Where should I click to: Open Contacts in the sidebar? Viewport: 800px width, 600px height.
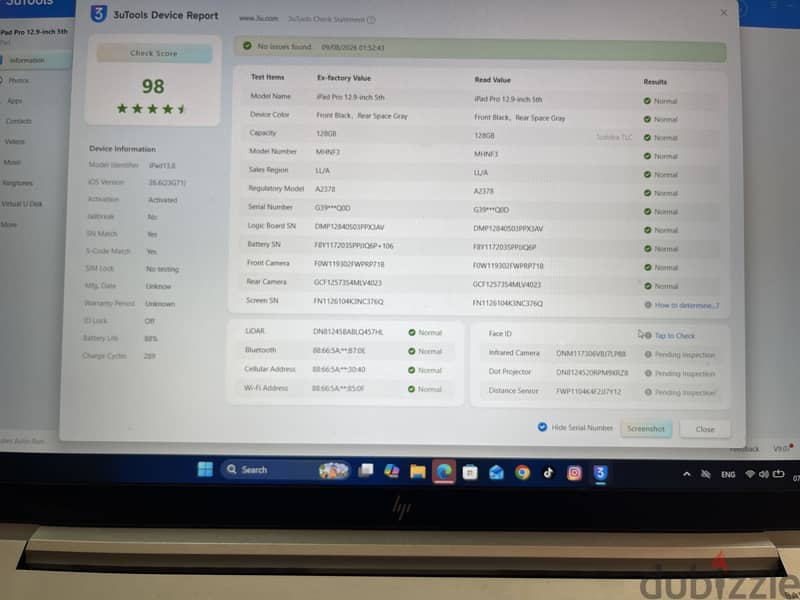click(x=18, y=121)
